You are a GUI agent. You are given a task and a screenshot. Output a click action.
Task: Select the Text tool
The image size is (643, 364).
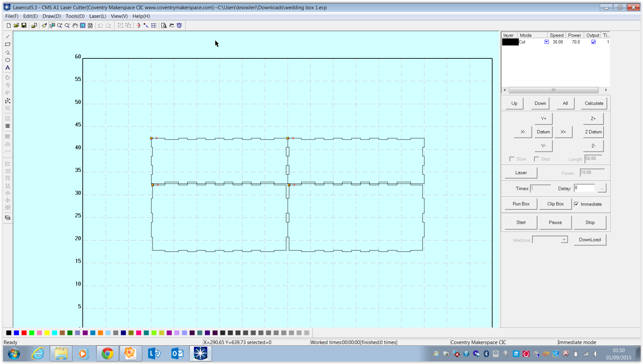click(7, 67)
